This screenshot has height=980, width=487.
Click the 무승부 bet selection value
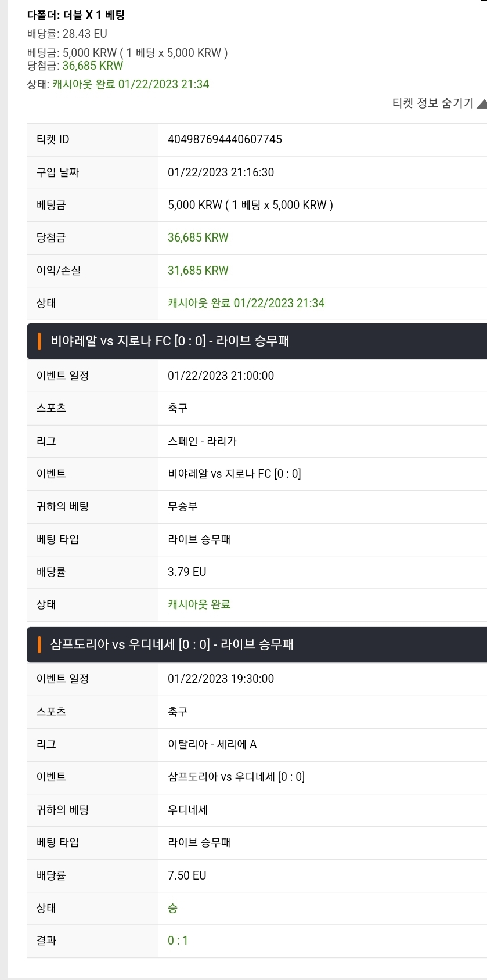pos(183,507)
